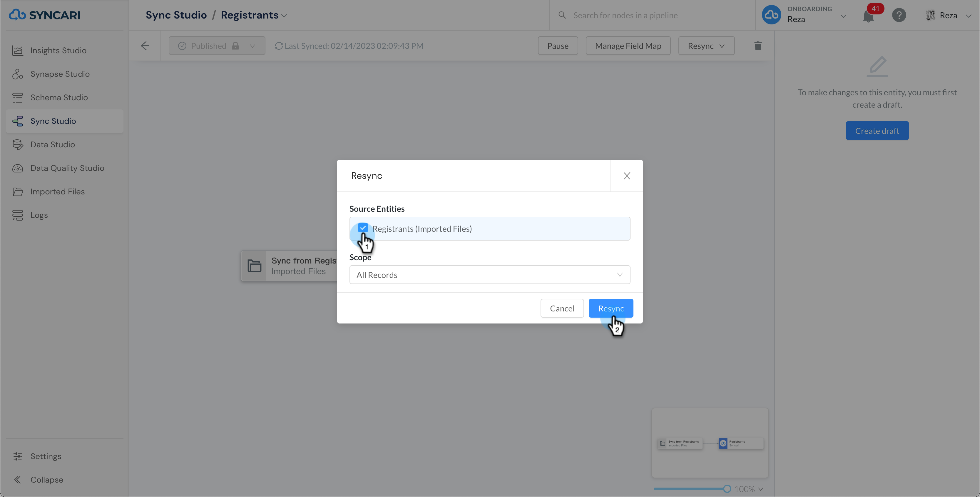The image size is (980, 497).
Task: Expand the Resync toolbar dropdown
Action: 706,46
